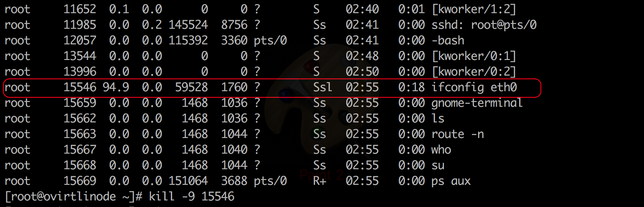Screen dimensions: 644x207
Task: Select PID 13996
Action: click(80, 71)
